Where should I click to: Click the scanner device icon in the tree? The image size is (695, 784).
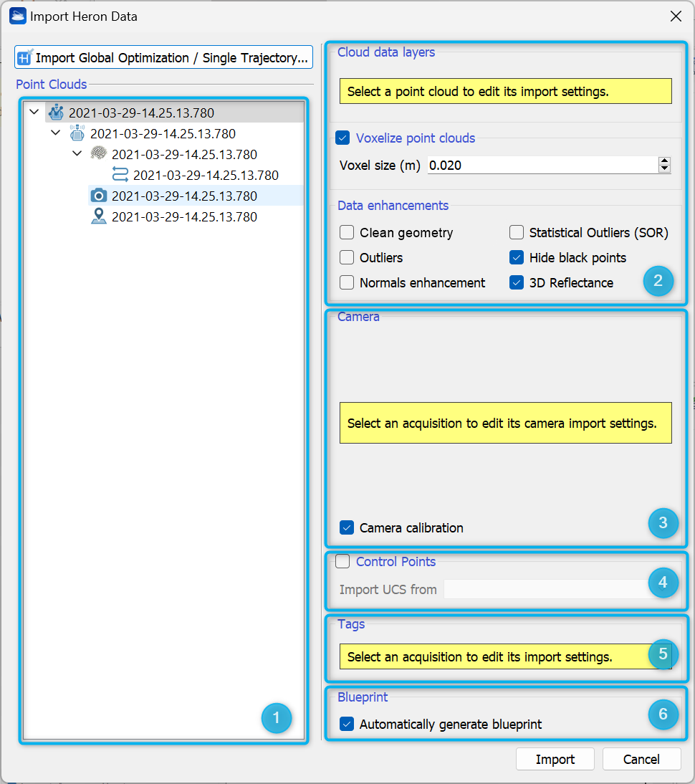pyautogui.click(x=77, y=133)
